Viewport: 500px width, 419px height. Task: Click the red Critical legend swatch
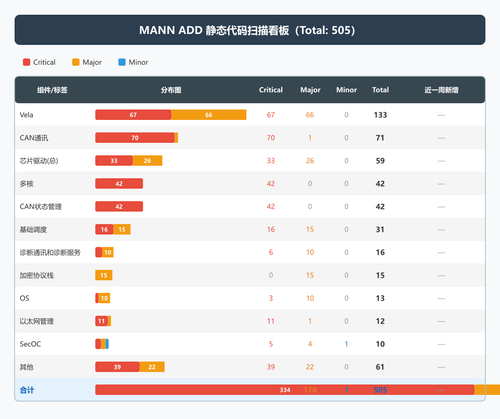(26, 62)
